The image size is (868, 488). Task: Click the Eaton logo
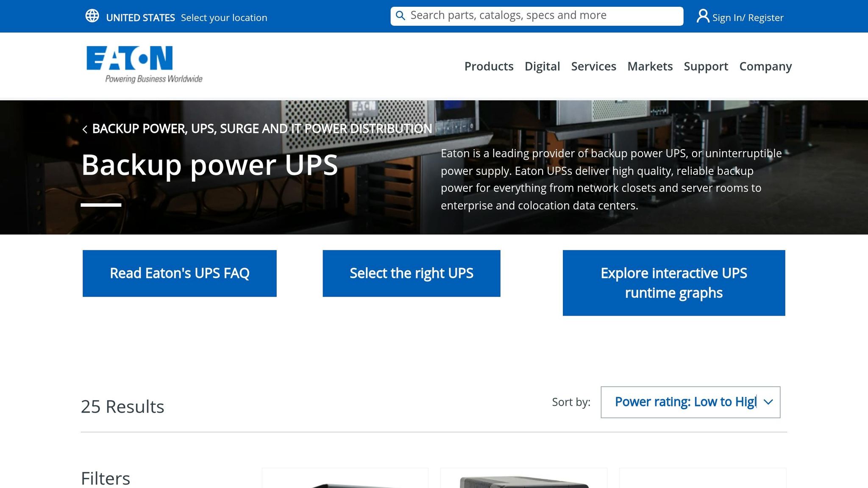coord(144,64)
